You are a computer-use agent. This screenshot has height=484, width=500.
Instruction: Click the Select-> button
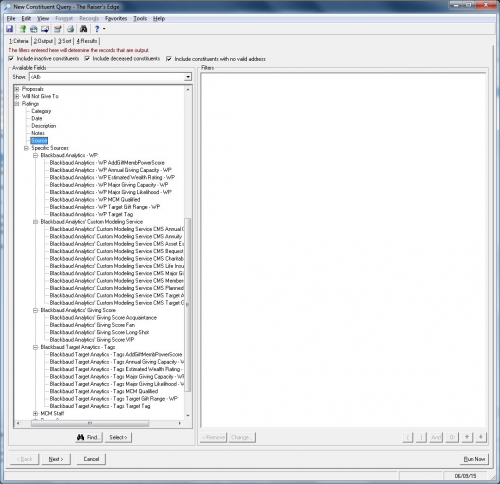[x=118, y=437]
